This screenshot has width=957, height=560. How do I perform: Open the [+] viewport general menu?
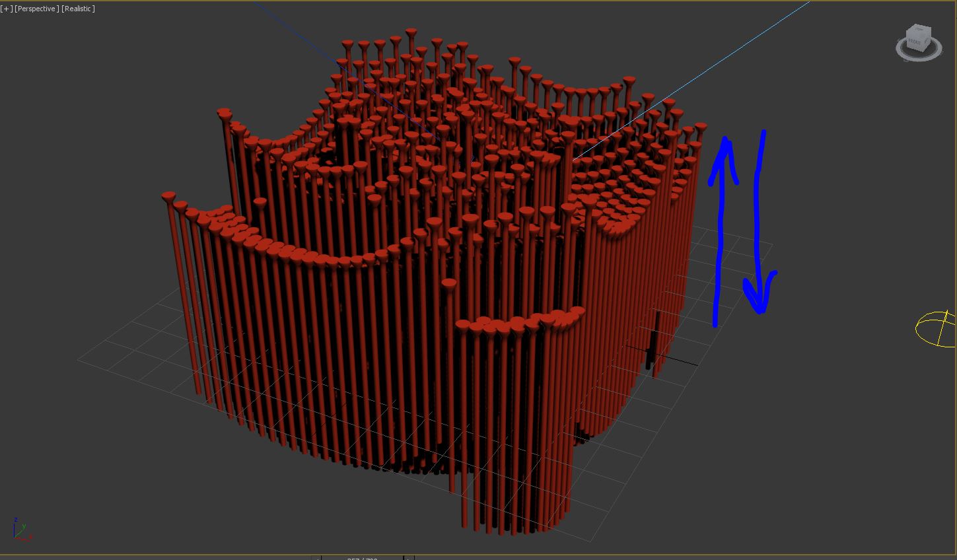[7, 9]
